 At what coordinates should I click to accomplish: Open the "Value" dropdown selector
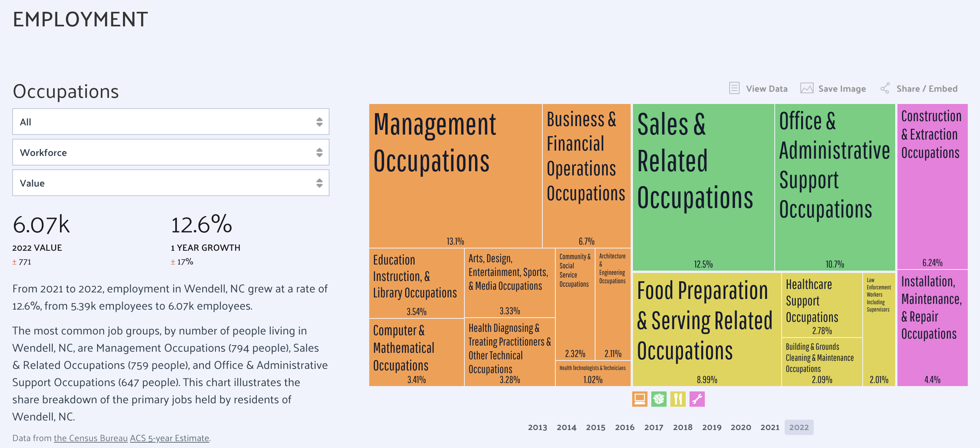(170, 183)
